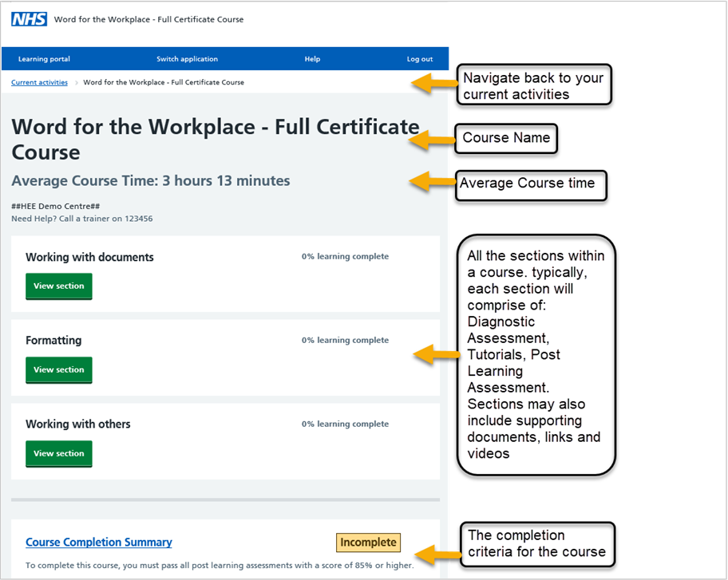Click header title next to NHS logo
Viewport: 728px width, 580px height.
(148, 19)
